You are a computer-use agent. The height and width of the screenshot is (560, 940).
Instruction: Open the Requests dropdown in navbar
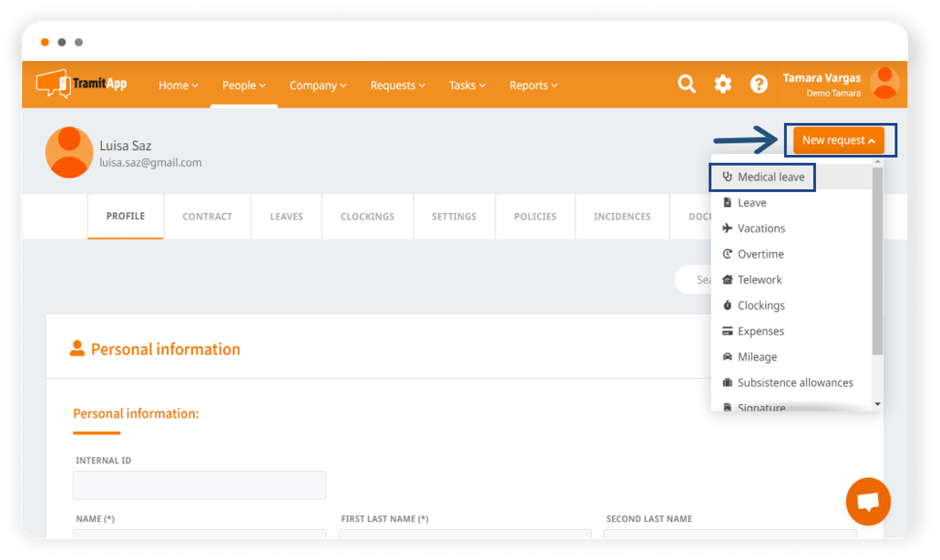click(x=397, y=86)
